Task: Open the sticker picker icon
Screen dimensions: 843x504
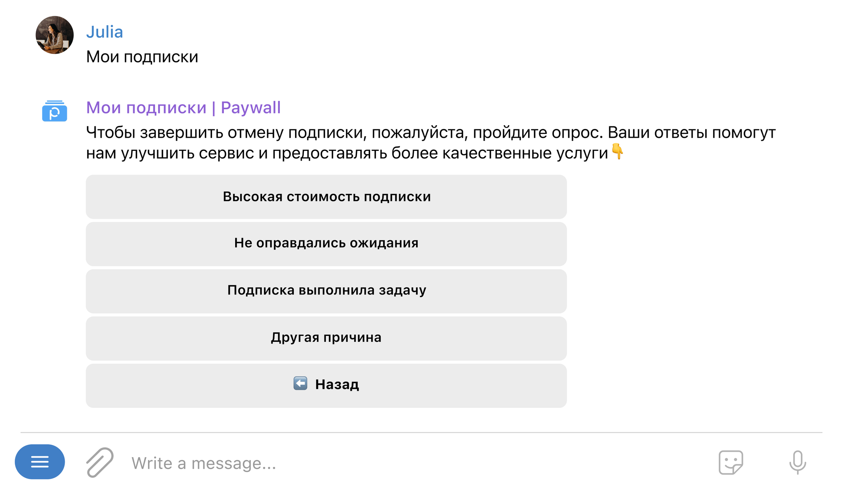Action: pos(730,462)
